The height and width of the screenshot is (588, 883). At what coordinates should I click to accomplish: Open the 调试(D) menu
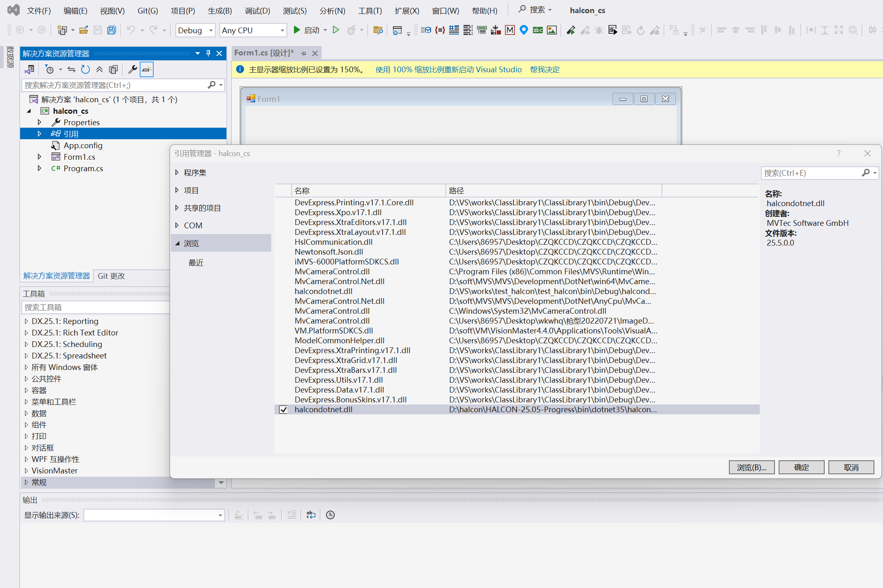(258, 11)
